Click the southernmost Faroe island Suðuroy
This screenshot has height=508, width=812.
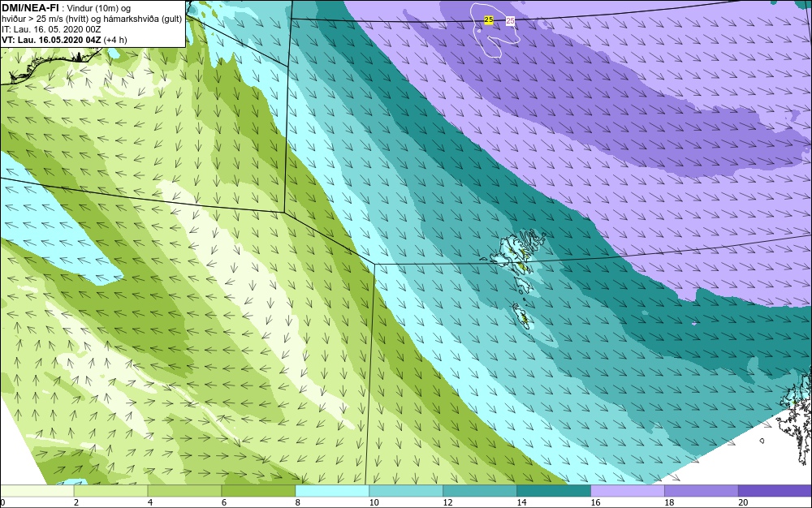point(523,318)
